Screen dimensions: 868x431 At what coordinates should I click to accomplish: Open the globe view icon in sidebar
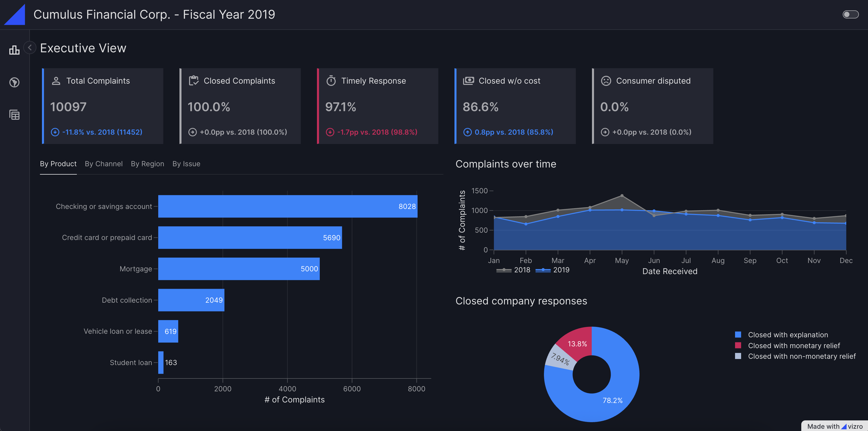(x=14, y=83)
